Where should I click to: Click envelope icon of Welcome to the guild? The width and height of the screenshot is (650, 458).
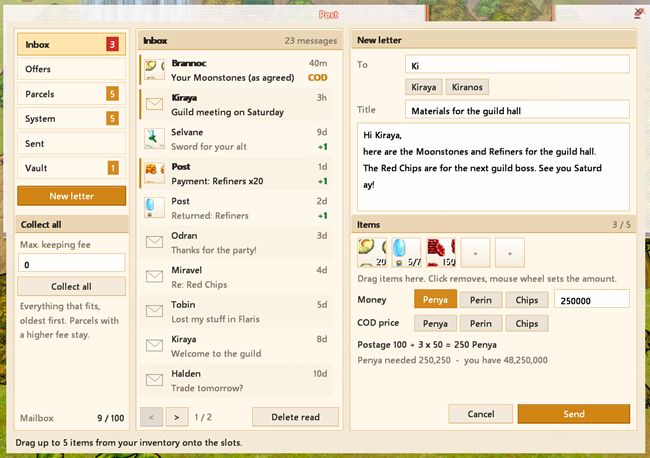tap(154, 345)
